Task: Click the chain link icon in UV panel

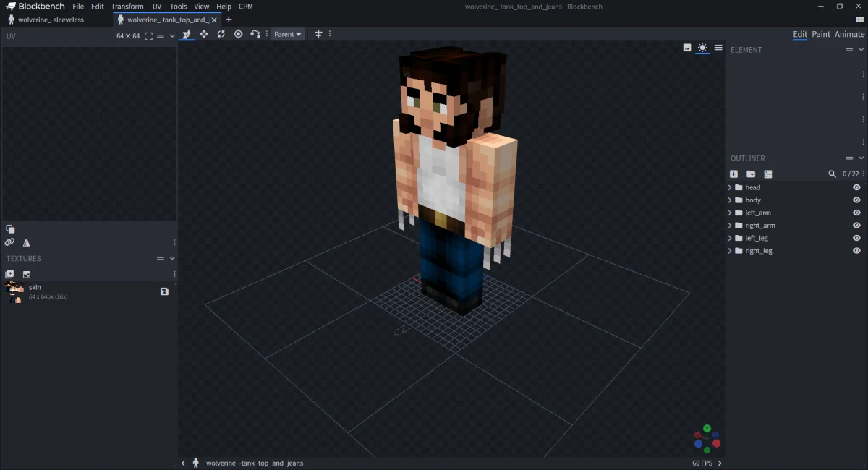Action: [9, 242]
